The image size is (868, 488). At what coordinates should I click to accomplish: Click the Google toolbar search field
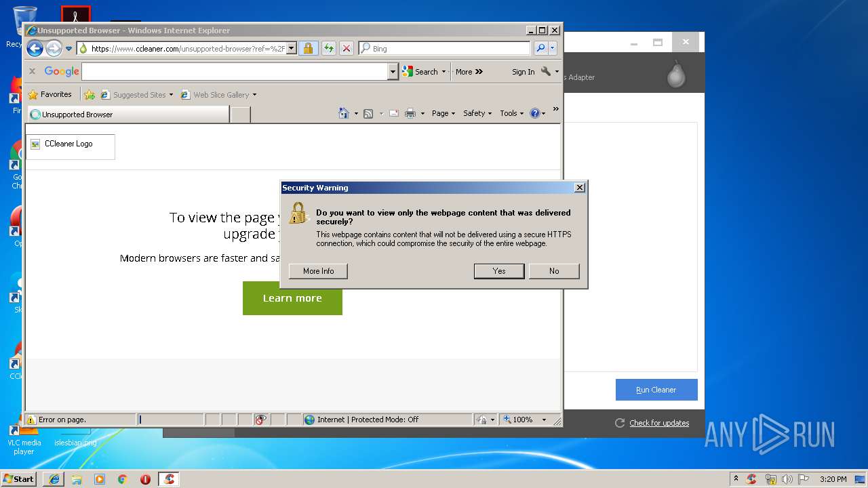coord(235,71)
